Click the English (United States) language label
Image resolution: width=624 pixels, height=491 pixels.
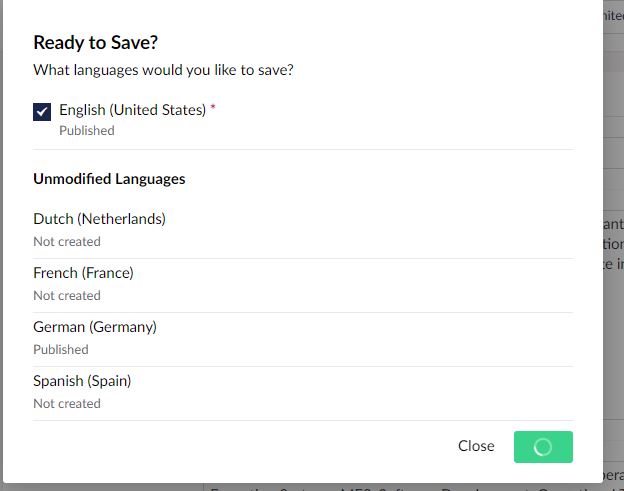133,110
